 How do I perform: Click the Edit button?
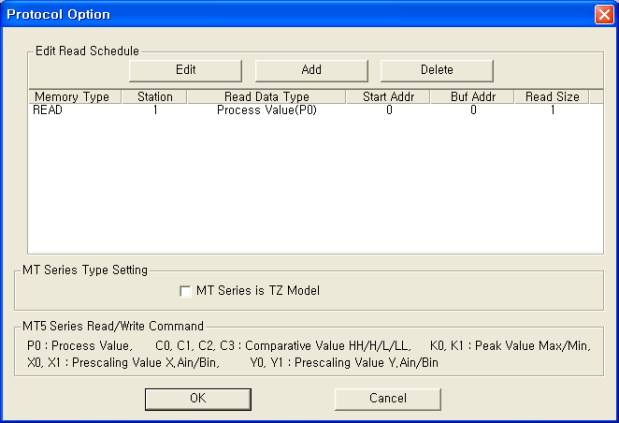click(x=185, y=70)
